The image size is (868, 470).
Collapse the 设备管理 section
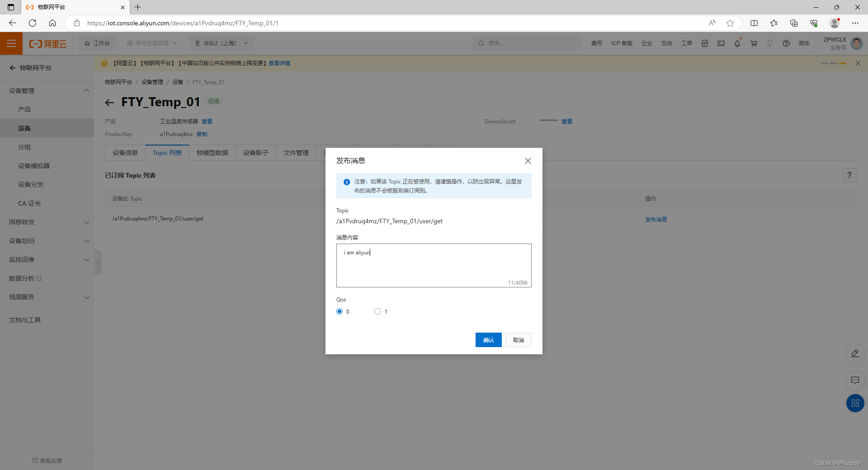(86, 90)
